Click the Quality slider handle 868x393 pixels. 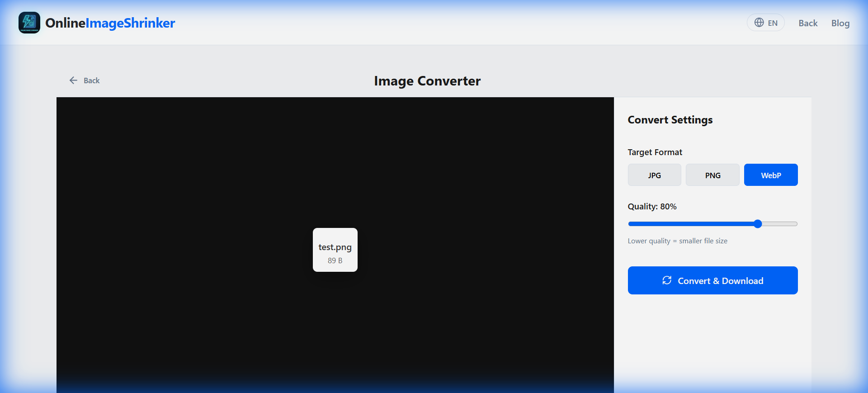point(758,224)
